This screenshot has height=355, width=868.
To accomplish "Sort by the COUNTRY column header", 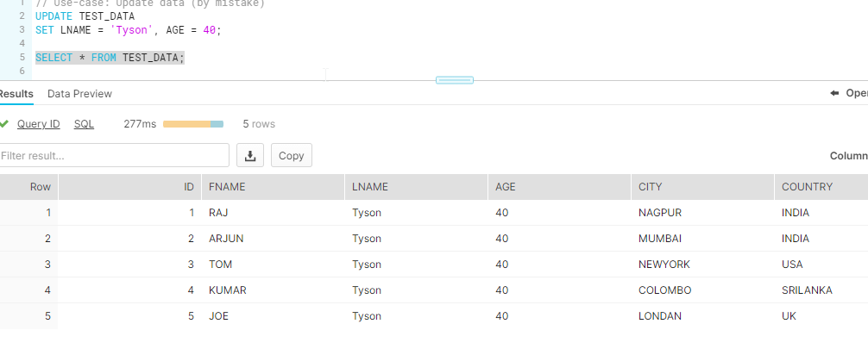I will pos(821,187).
